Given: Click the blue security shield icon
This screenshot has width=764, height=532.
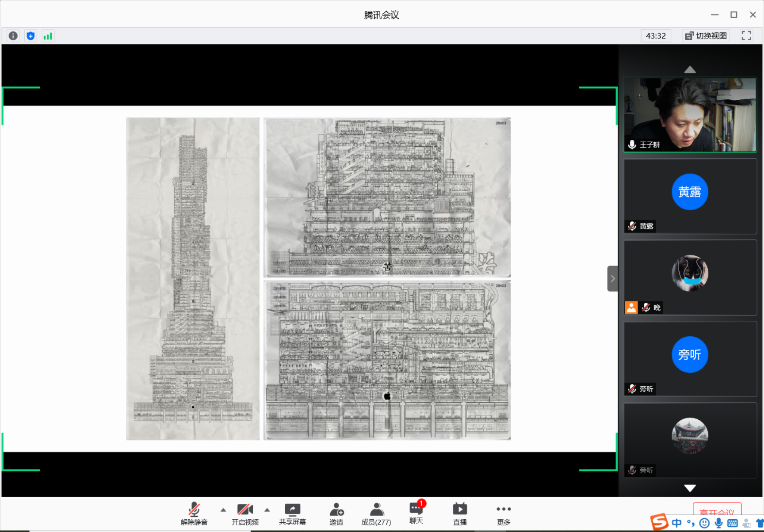Looking at the screenshot, I should [31, 36].
